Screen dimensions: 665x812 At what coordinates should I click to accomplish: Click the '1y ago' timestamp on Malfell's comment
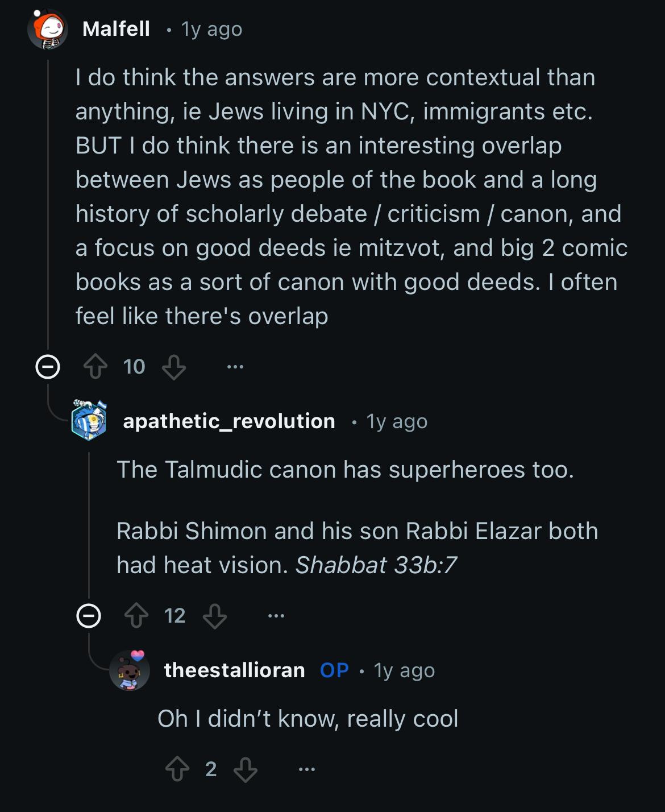(211, 29)
